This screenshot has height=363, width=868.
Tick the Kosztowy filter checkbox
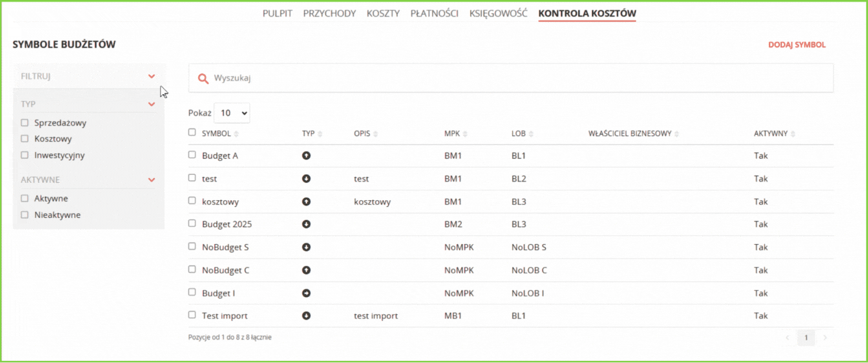click(25, 139)
